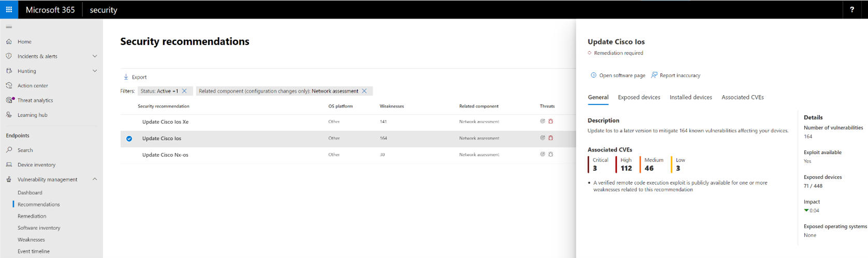Image resolution: width=868 pixels, height=258 pixels.
Task: Select the Update Cisco Nx-os recommendation
Action: point(165,155)
